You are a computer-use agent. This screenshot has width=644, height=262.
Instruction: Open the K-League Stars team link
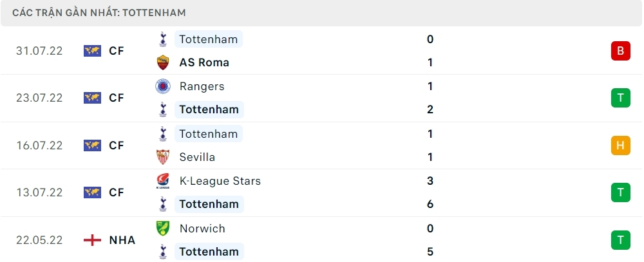click(220, 181)
